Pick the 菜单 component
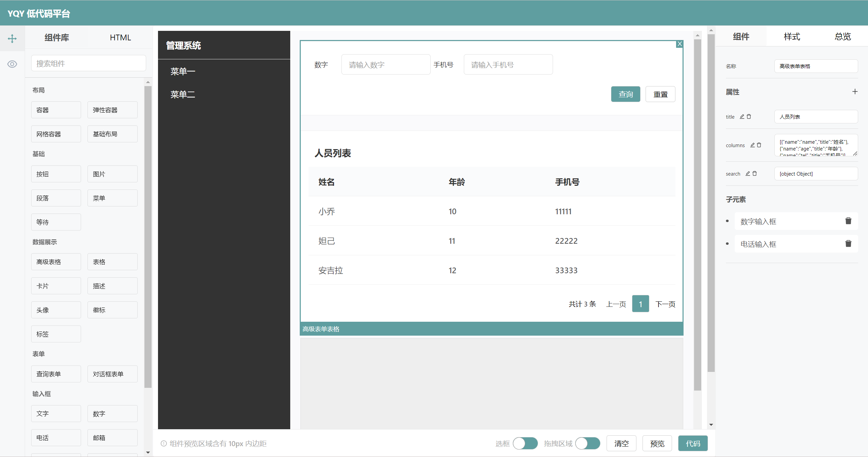This screenshot has height=457, width=868. point(112,198)
